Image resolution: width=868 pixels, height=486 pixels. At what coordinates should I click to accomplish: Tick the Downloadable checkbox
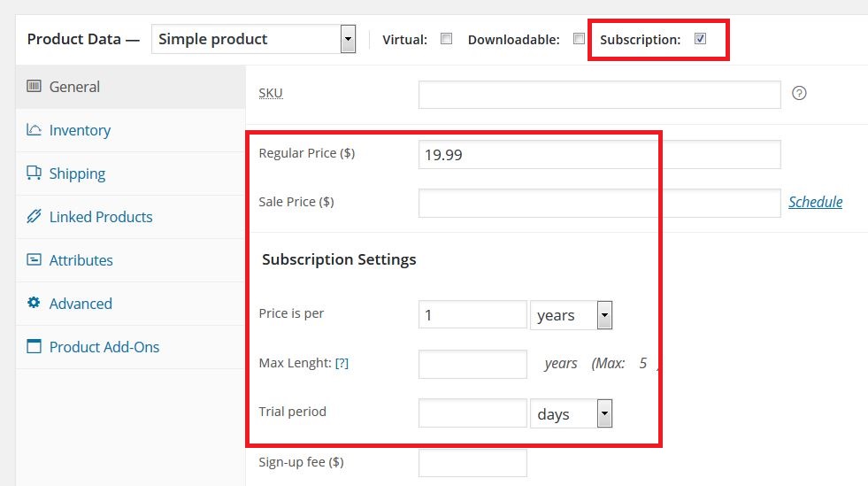tap(579, 39)
